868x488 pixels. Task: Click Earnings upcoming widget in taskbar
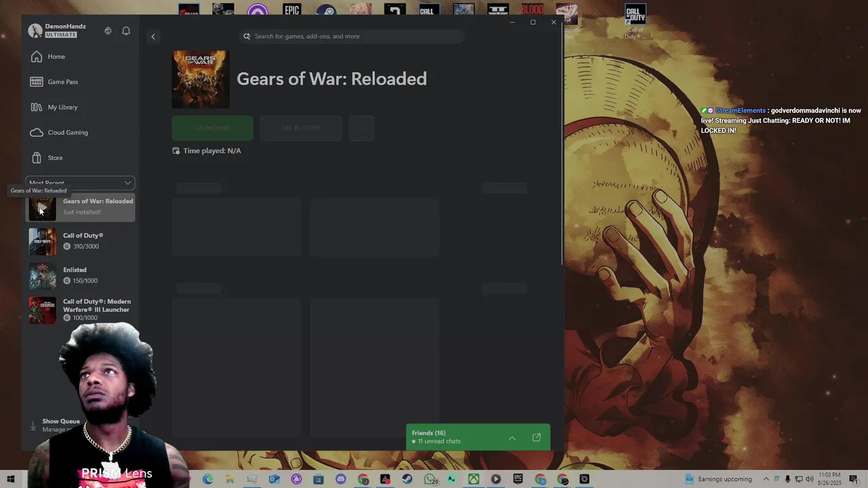tap(718, 479)
